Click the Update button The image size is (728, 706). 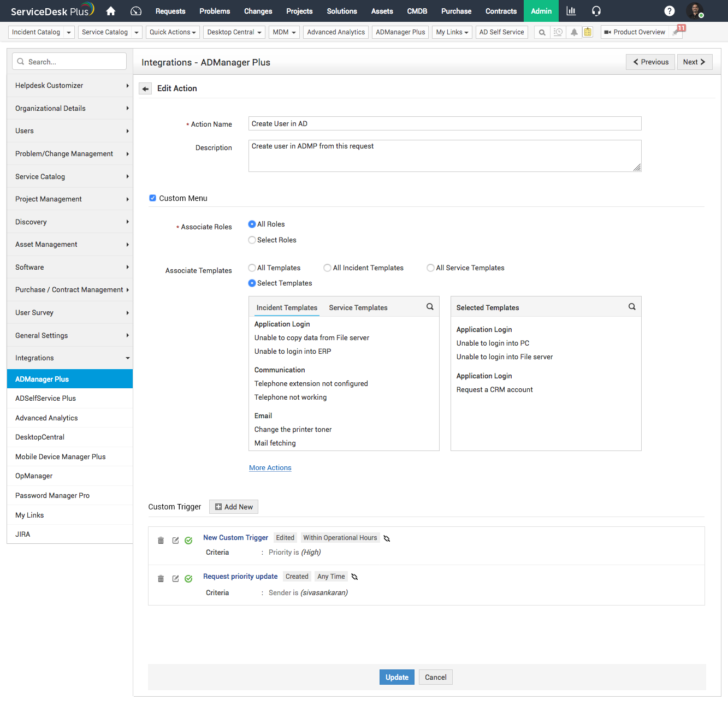[x=397, y=677]
